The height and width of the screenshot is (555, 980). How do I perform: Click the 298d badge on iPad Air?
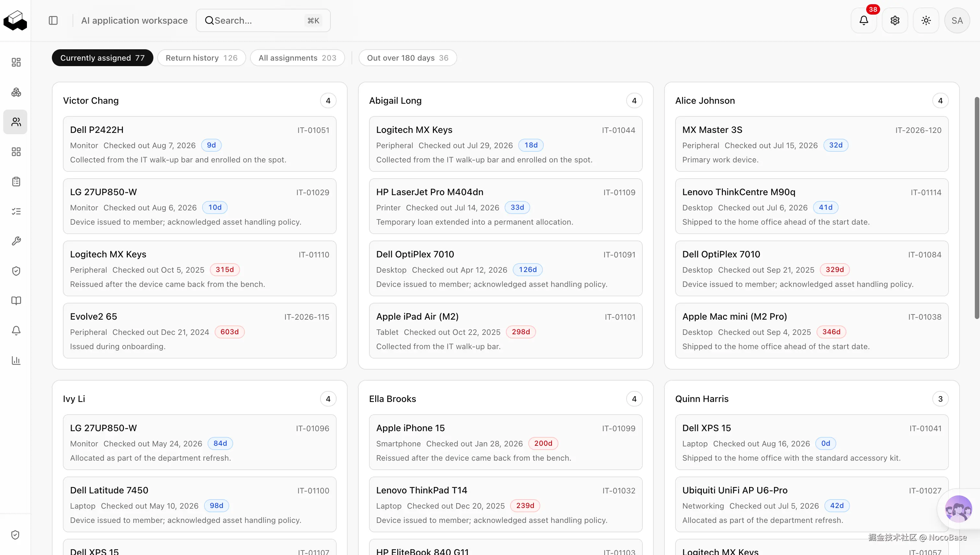coord(521,332)
